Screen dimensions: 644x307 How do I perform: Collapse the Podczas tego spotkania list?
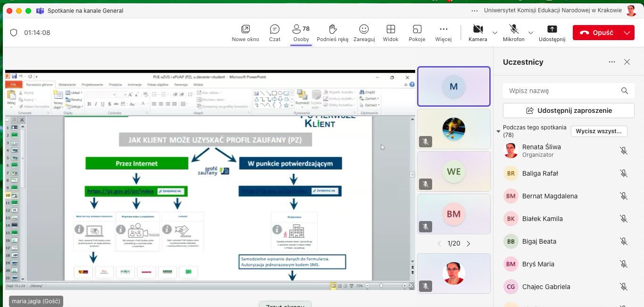tap(499, 131)
